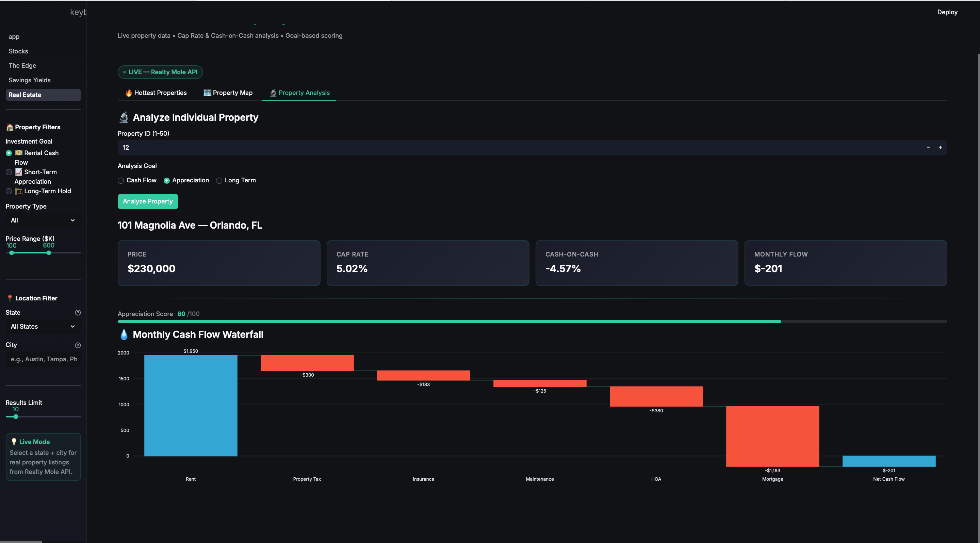
Task: Select Long-Term Hold investment goal
Action: point(9,191)
